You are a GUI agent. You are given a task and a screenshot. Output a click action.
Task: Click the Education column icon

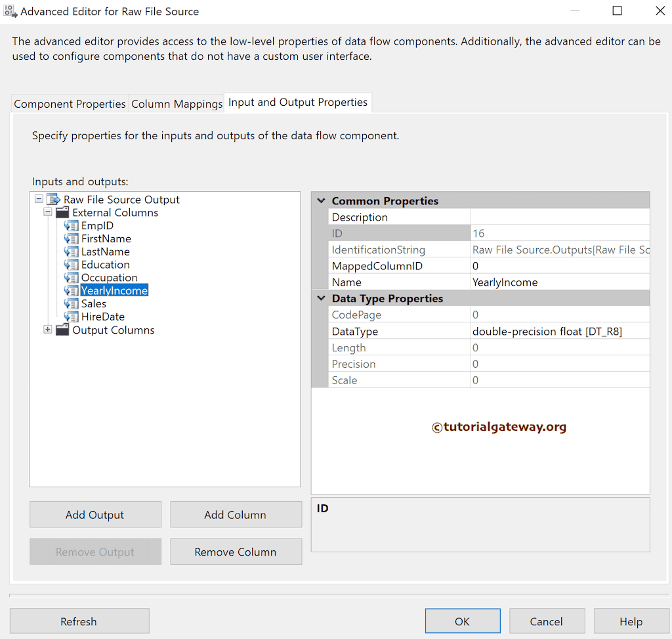(71, 265)
